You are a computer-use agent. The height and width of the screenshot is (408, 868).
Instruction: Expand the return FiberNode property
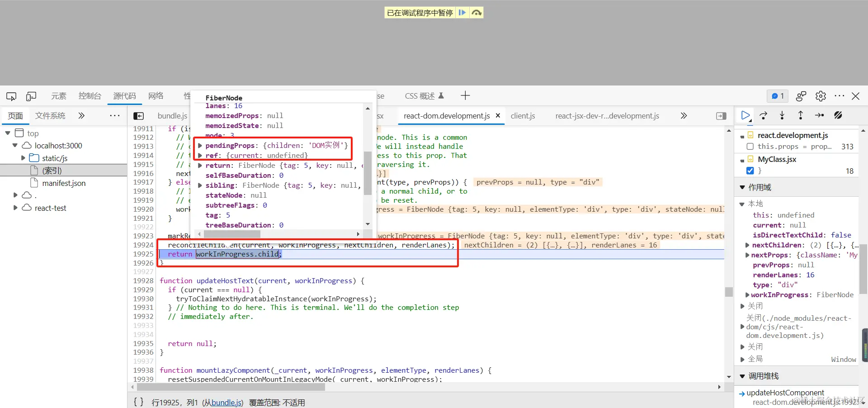click(x=200, y=166)
